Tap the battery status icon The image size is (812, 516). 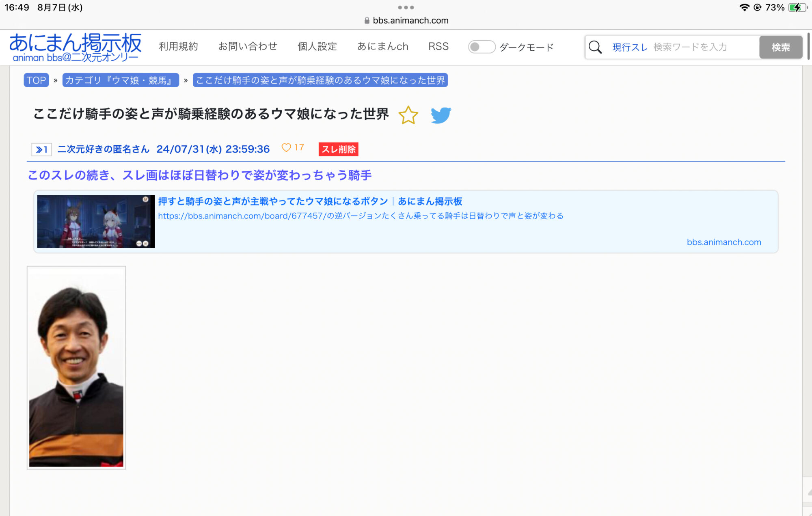click(x=797, y=7)
